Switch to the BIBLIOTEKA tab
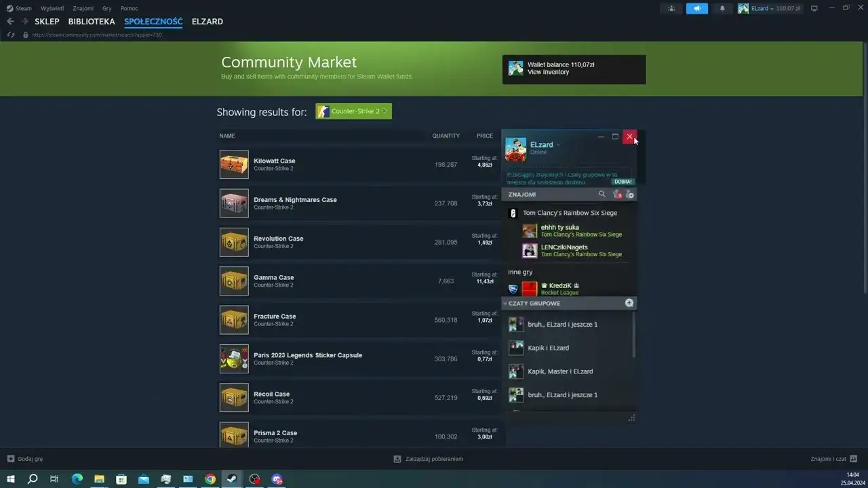 92,21
